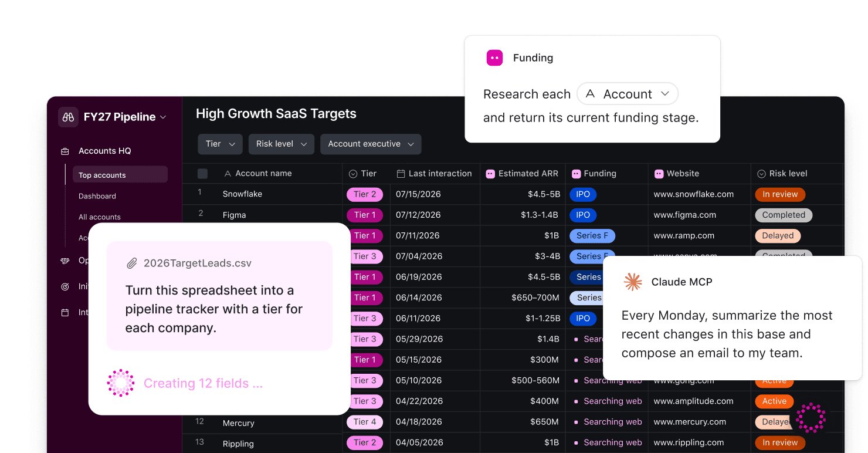This screenshot has height=453, width=868.
Task: Click the 07/15/2026 last interaction cell
Action: coord(418,194)
